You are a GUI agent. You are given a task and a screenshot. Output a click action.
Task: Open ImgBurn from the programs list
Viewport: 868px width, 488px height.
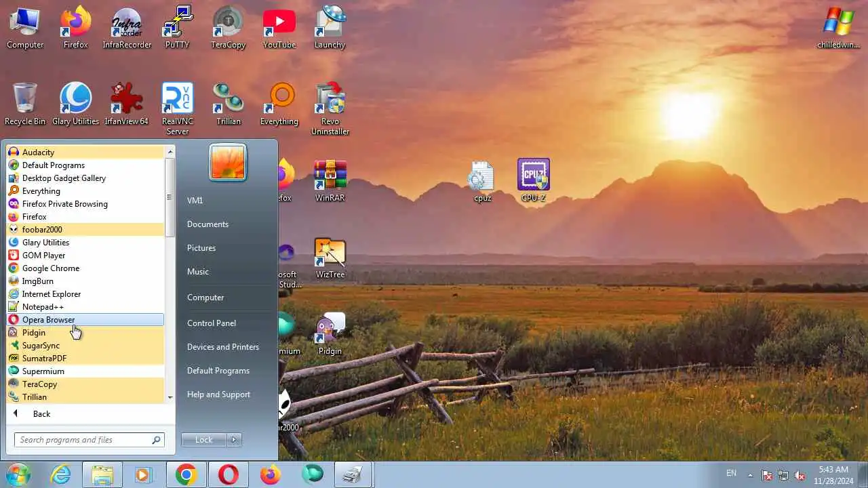coord(85,281)
